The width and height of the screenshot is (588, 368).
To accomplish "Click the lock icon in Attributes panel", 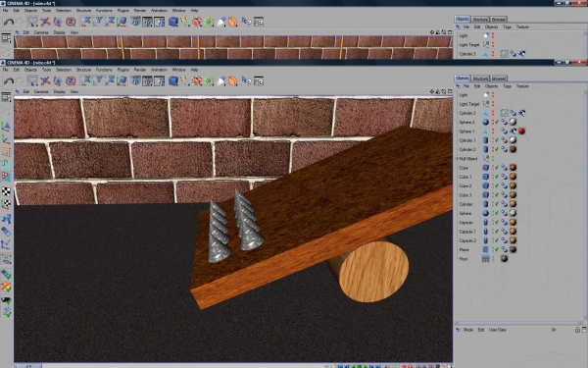I will (577, 330).
